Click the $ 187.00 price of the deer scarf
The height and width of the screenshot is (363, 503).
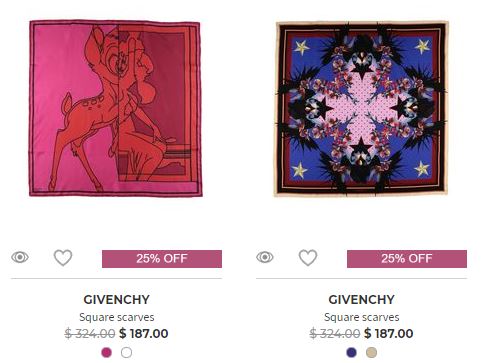click(x=144, y=333)
